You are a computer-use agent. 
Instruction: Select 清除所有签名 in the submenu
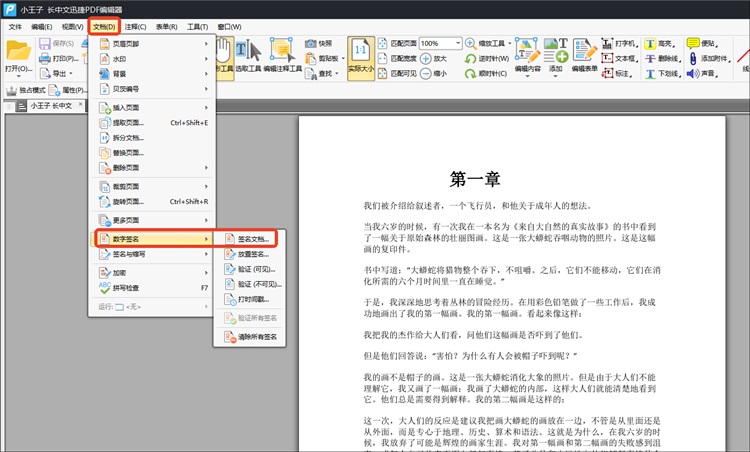249,337
